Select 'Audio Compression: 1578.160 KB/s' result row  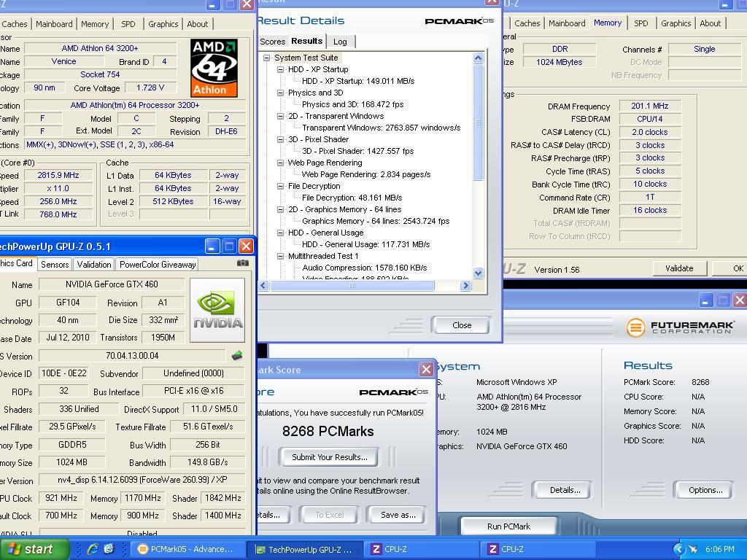365,268
